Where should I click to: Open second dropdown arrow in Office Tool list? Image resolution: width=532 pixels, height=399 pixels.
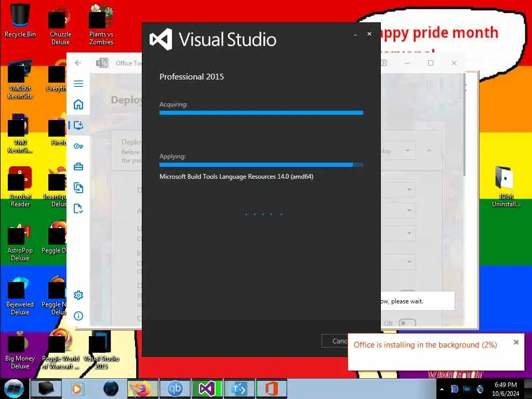tap(409, 210)
